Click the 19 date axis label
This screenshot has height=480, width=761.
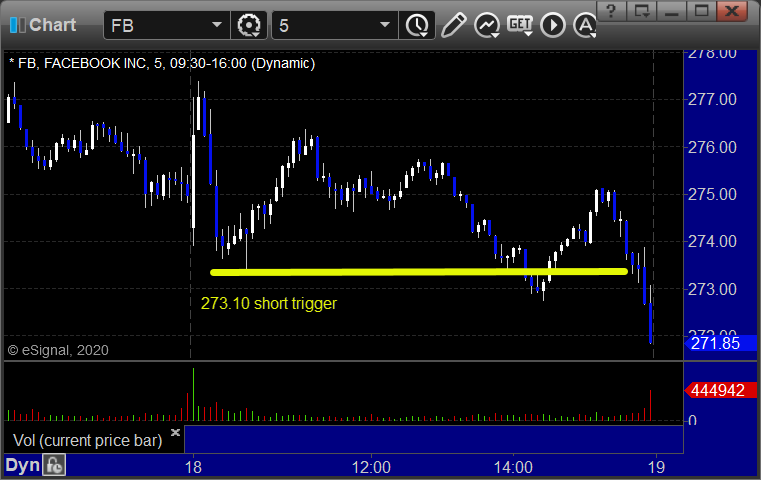pyautogui.click(x=656, y=467)
